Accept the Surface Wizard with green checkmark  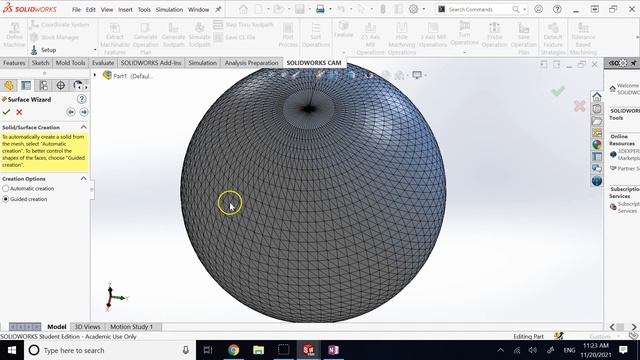click(x=6, y=112)
